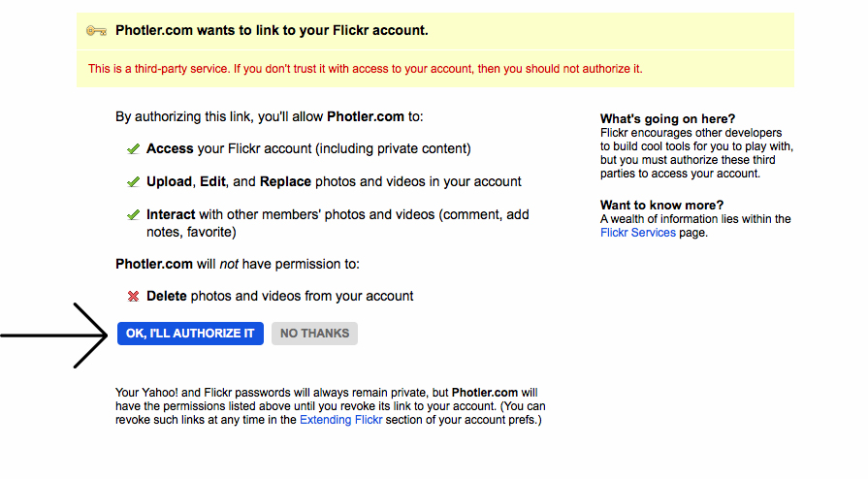Click the "Photler.com wants to link" heading
The image size is (868, 479).
tap(272, 30)
